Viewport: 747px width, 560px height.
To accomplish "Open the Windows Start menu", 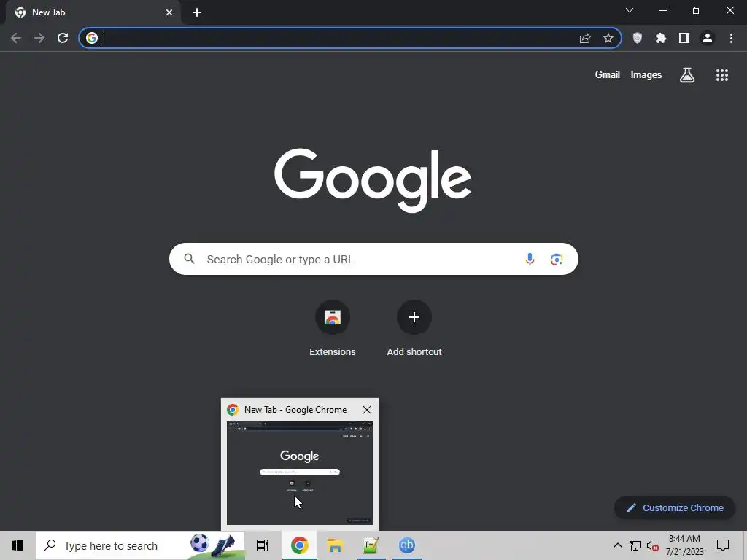I will coord(18,545).
